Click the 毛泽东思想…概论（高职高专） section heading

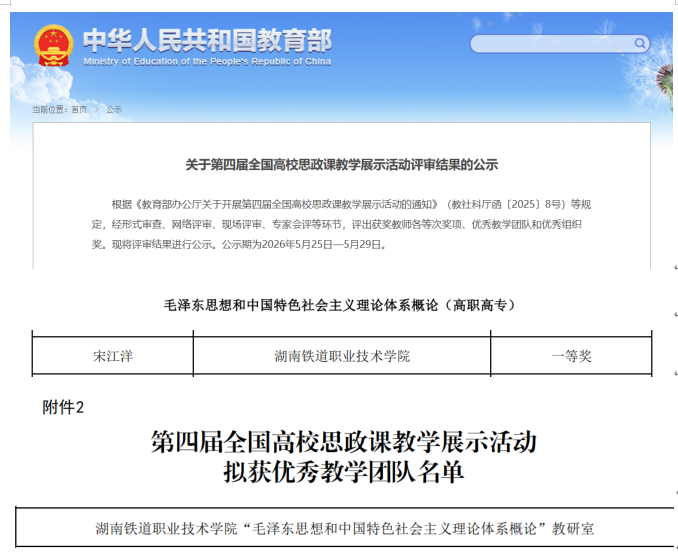(x=340, y=305)
